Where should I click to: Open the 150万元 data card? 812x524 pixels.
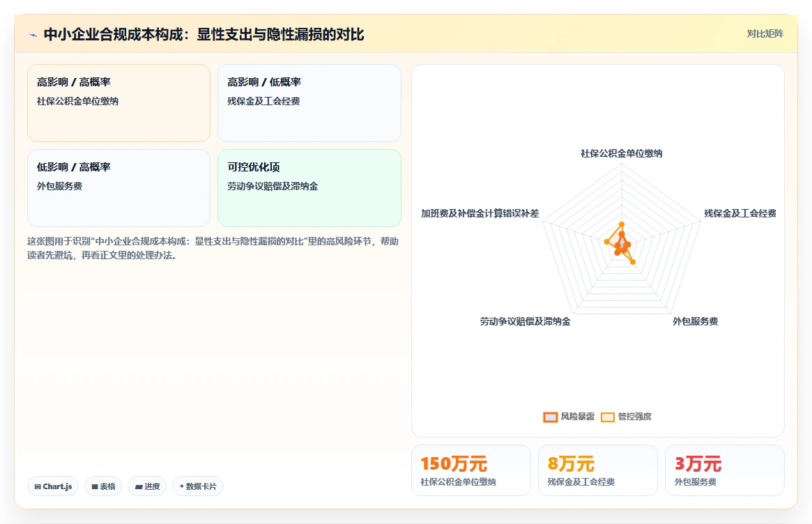coord(471,470)
